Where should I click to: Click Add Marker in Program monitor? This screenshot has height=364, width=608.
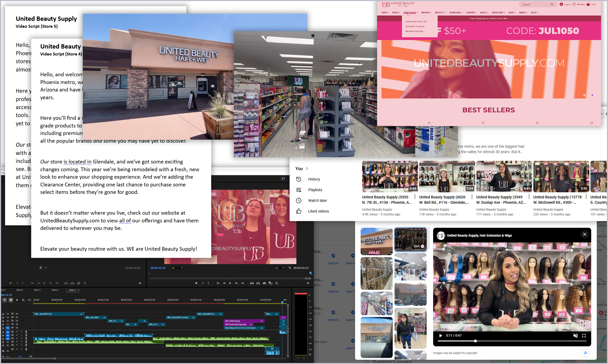(196, 283)
